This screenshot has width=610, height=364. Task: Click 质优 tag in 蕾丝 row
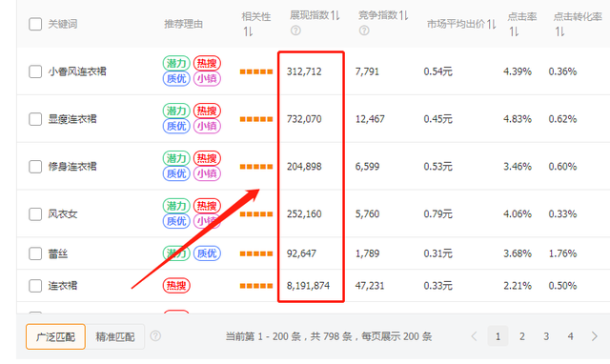coord(207,253)
